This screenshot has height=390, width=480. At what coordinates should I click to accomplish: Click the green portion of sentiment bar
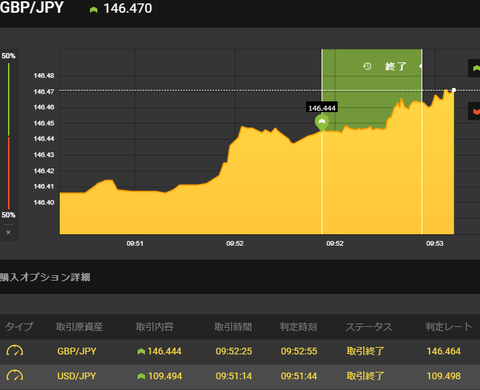(9, 99)
